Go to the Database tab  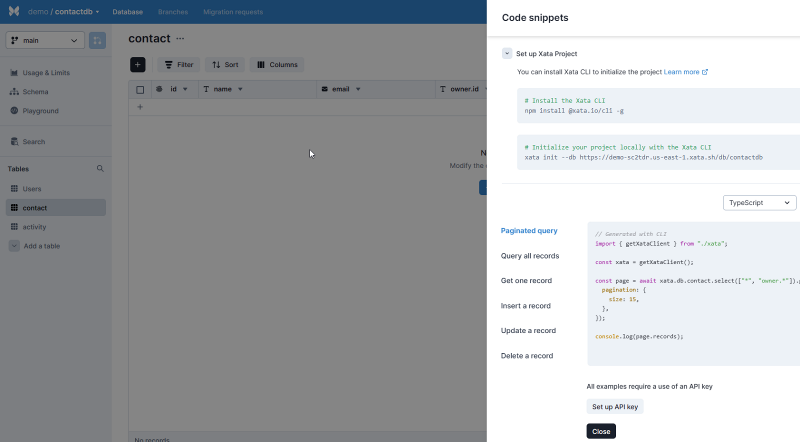pyautogui.click(x=128, y=12)
